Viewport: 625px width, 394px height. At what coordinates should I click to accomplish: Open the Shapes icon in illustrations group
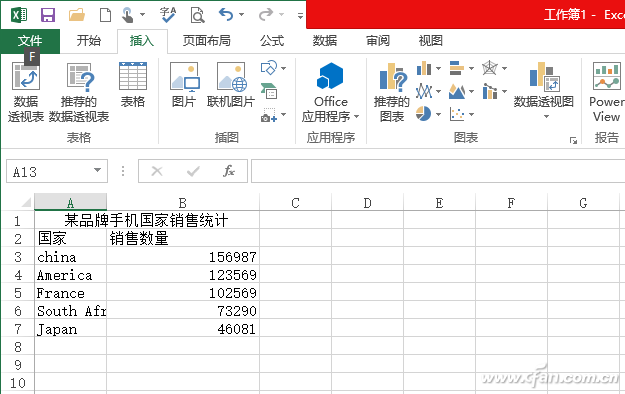(x=269, y=68)
